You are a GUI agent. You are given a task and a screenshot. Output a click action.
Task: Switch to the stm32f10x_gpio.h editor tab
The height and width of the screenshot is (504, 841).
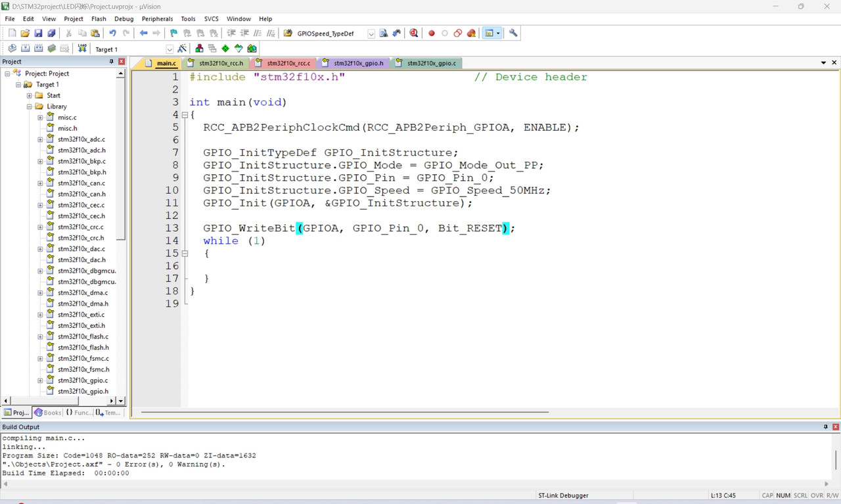pos(353,63)
